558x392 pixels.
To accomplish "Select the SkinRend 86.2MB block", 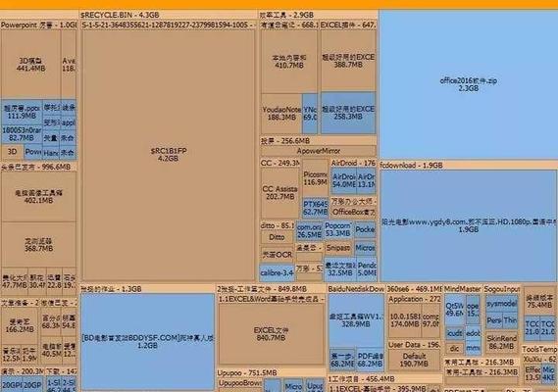I will point(502,342).
